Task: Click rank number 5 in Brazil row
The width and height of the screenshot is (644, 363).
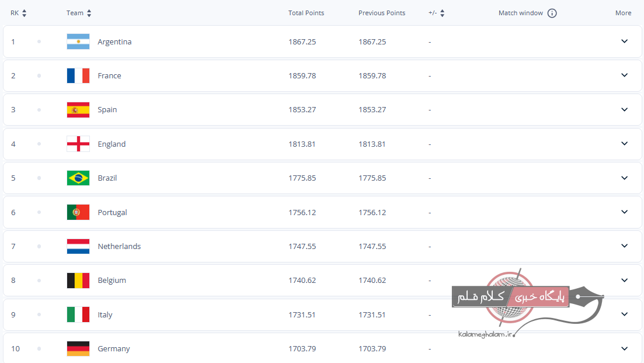Action: (13, 178)
